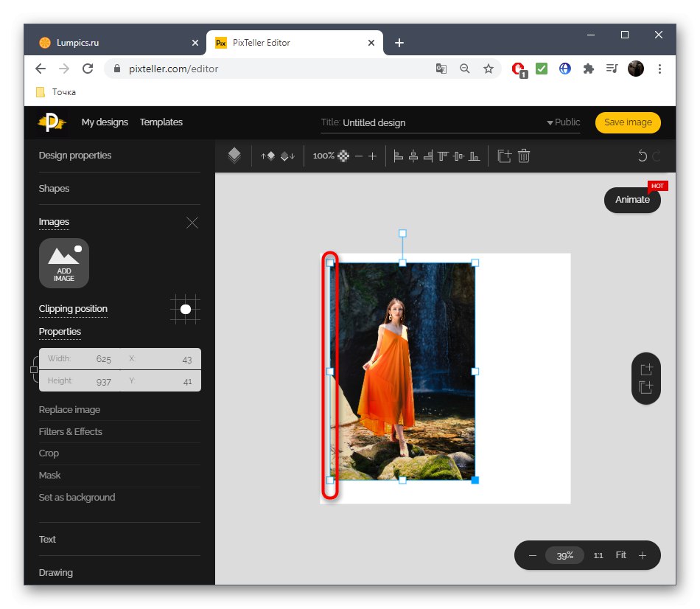Screen dimensions: 700x609
Task: Increase opacity with the plus icon
Action: (x=373, y=156)
